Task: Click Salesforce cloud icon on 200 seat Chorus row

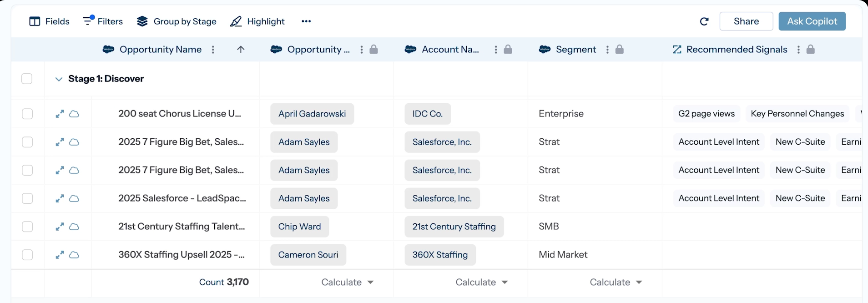Action: tap(74, 114)
